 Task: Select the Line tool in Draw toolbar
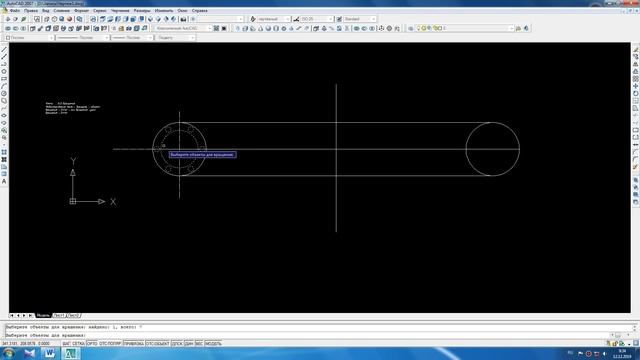coord(4,49)
